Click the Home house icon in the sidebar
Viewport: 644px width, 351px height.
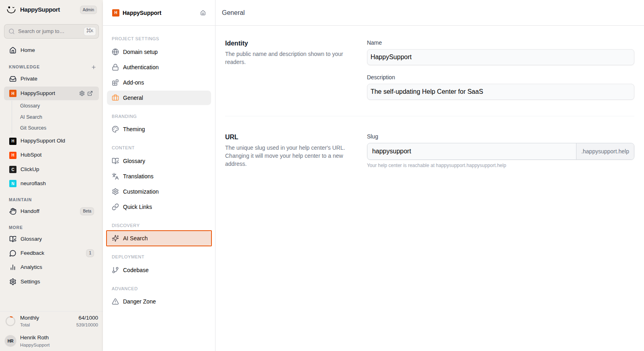coord(13,50)
